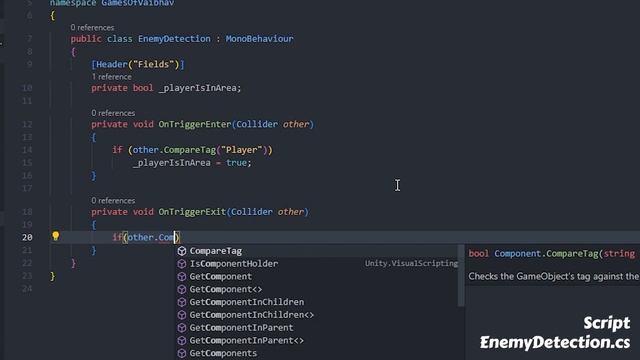Click the method icon beside GetComponentInChildren
640x360 pixels.
tap(182, 302)
